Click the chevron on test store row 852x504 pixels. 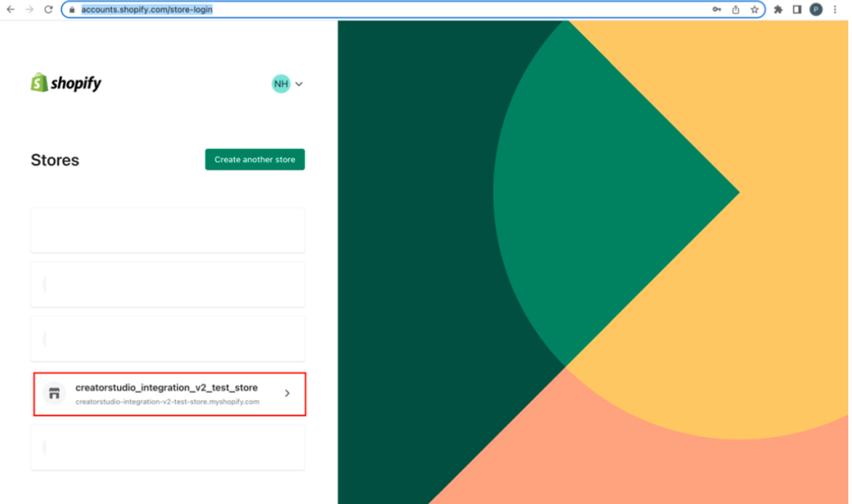287,393
